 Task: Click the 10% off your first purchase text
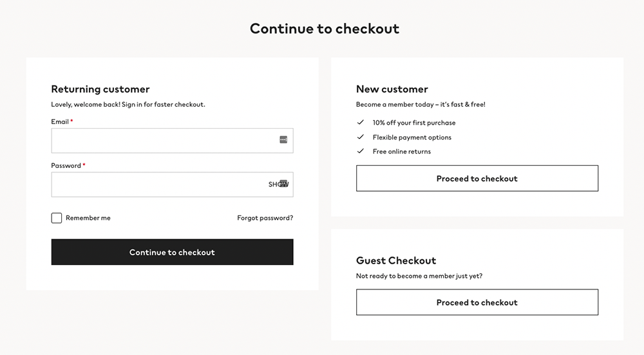click(413, 122)
